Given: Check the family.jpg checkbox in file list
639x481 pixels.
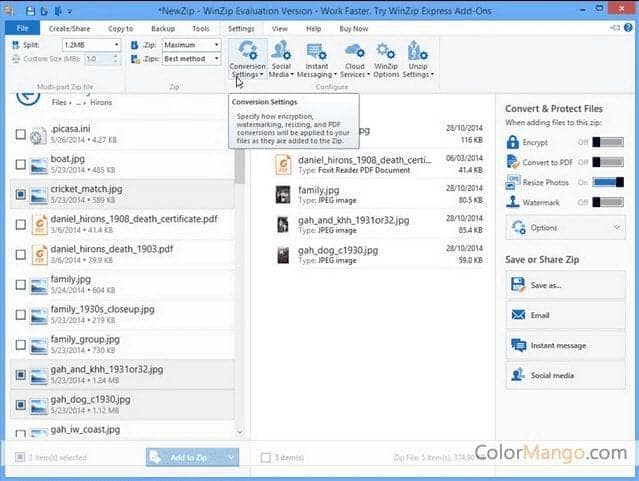Looking at the screenshot, I should (x=20, y=285).
